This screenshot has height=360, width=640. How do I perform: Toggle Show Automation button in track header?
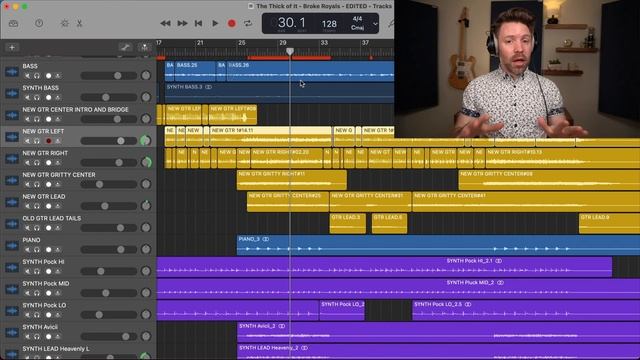click(125, 48)
